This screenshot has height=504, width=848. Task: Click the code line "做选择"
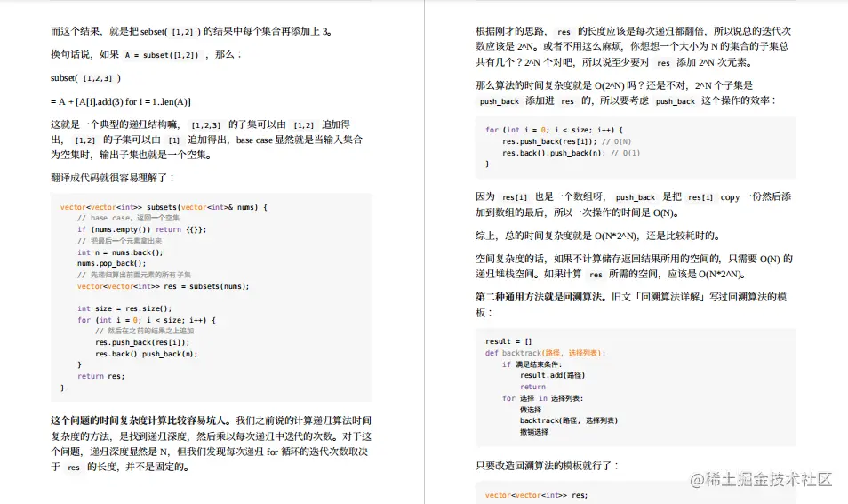(531, 410)
